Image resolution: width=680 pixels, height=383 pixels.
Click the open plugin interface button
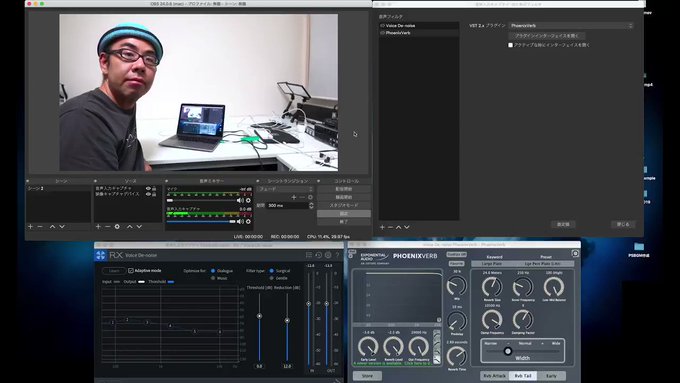tap(546, 36)
